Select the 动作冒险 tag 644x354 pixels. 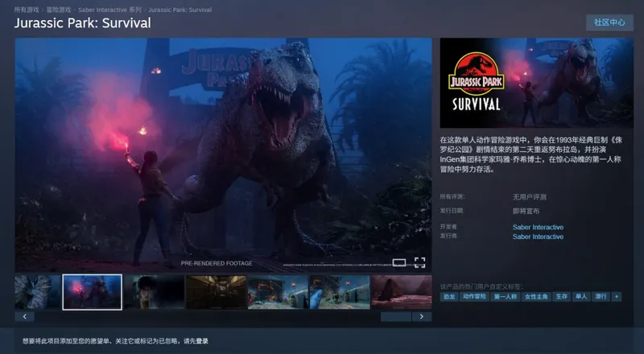click(x=474, y=297)
